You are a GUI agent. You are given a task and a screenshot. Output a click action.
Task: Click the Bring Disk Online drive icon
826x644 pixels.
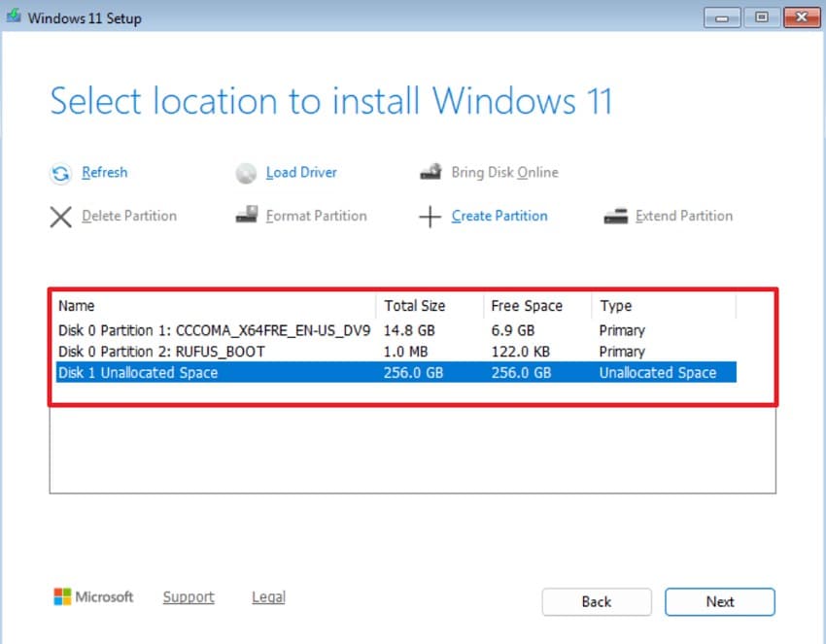click(430, 172)
